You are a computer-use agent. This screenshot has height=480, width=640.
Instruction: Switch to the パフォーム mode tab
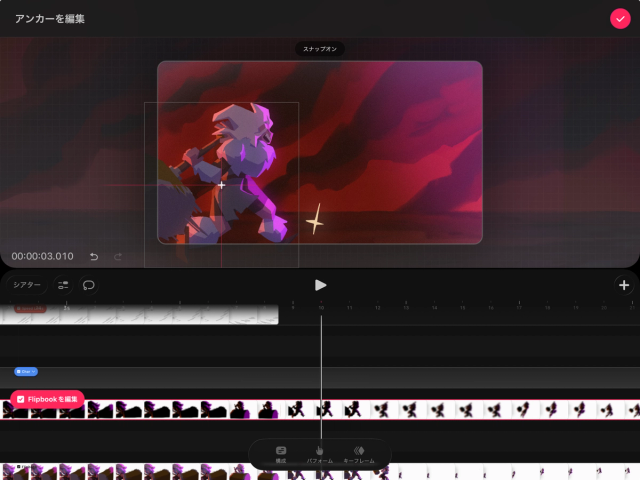(x=320, y=454)
